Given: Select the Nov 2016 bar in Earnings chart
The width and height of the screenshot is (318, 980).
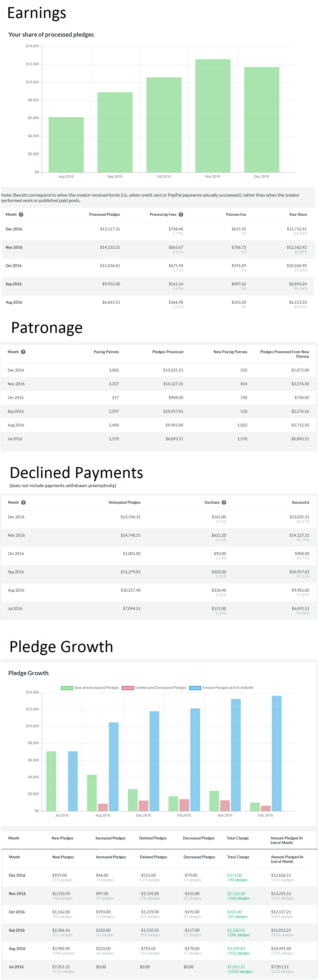Looking at the screenshot, I should [213, 116].
